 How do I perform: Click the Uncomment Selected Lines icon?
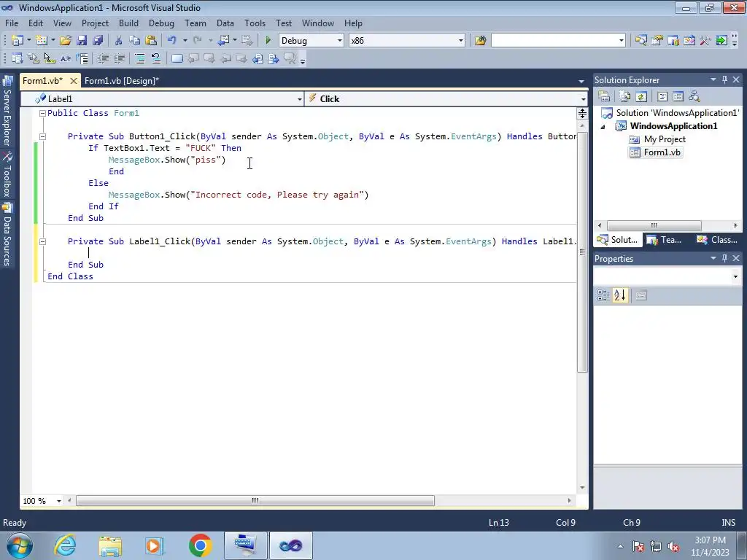tap(156, 58)
